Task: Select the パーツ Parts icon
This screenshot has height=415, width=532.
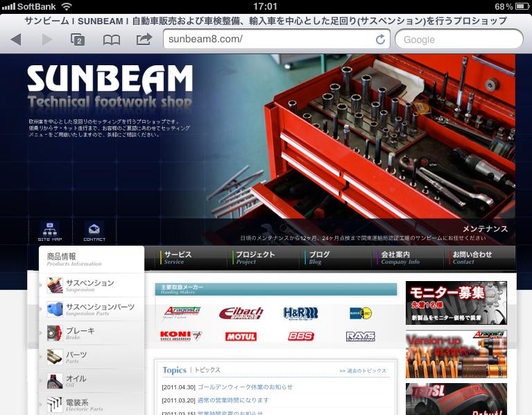Action: pos(55,357)
